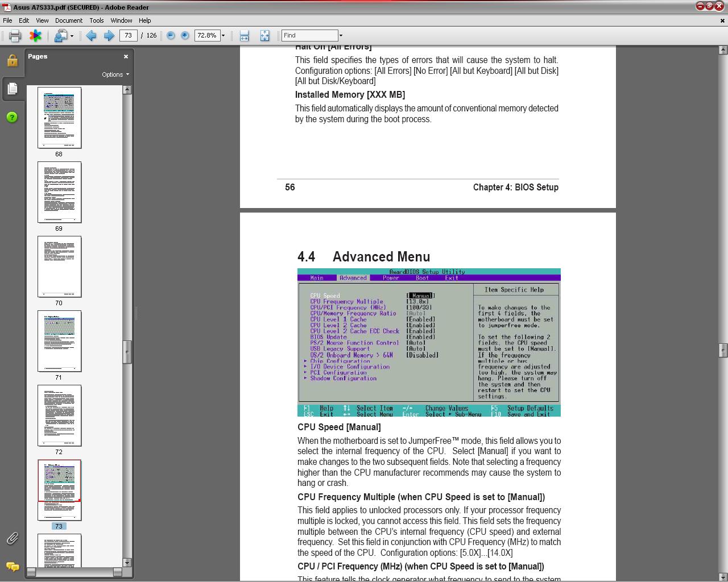Click the "Installed Memory [XXX MB]" heading
This screenshot has width=728, height=582.
pyautogui.click(x=350, y=95)
